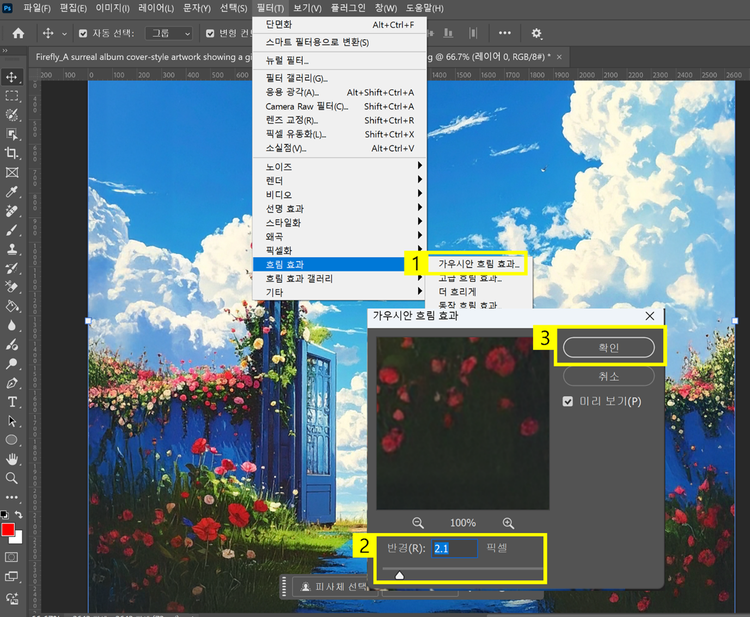
Task: Open the Edit Toolbar three-dots icon
Action: 11,497
